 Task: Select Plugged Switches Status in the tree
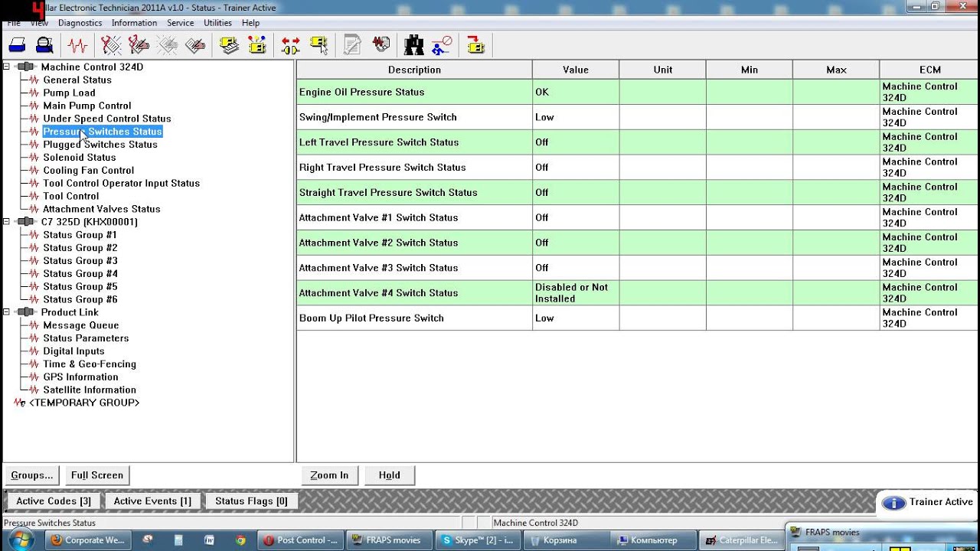point(100,145)
